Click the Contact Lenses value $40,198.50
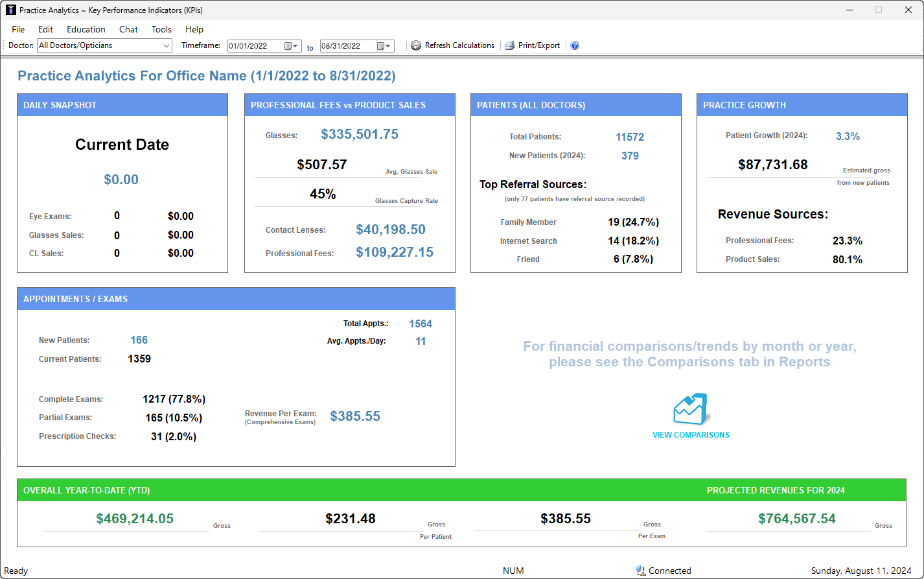Screen dimensions: 924x579 pyautogui.click(x=391, y=230)
